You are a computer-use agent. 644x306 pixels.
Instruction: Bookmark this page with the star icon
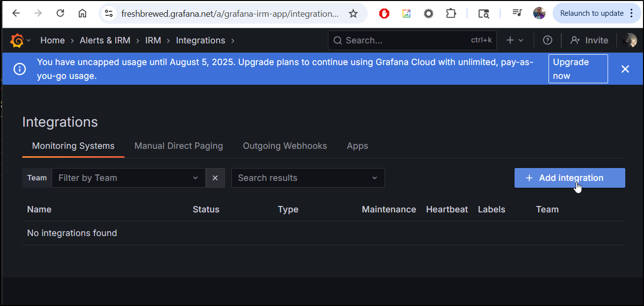pos(353,14)
